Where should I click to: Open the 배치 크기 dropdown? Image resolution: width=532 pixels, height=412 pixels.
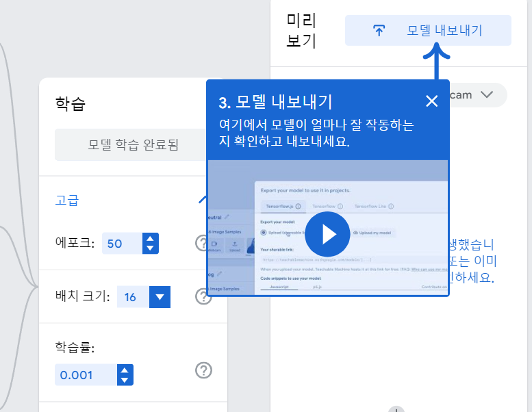pyautogui.click(x=160, y=297)
